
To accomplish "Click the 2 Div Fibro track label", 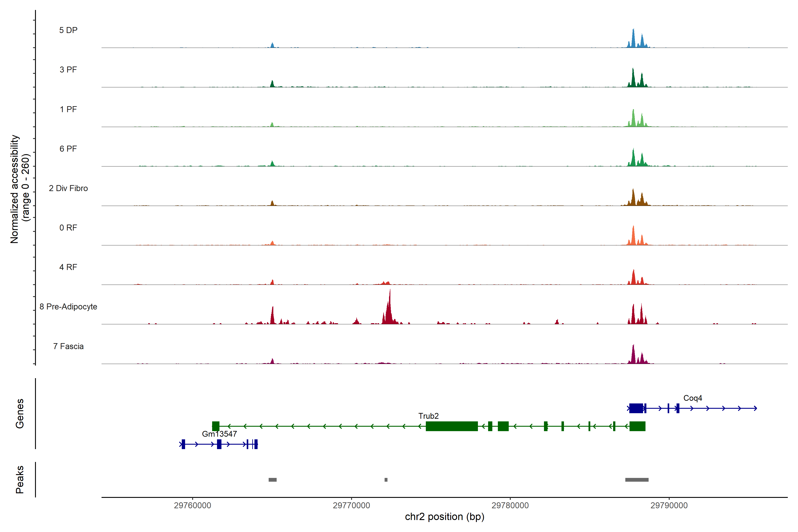I will [68, 188].
